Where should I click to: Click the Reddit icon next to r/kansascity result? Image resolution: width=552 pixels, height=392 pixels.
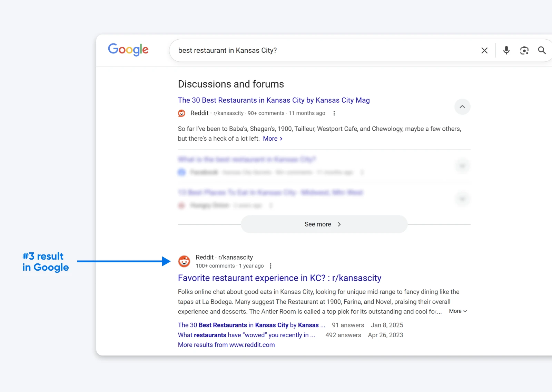[185, 261]
